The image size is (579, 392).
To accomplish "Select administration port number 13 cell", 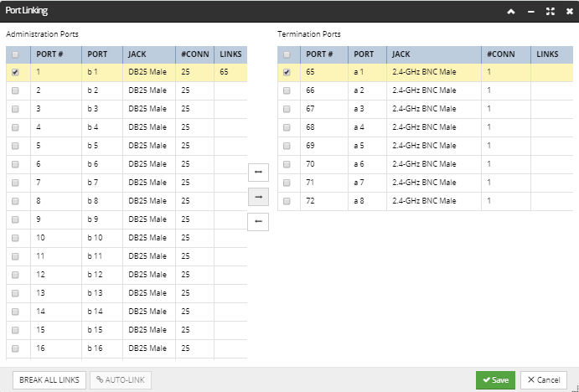I will [x=56, y=293].
